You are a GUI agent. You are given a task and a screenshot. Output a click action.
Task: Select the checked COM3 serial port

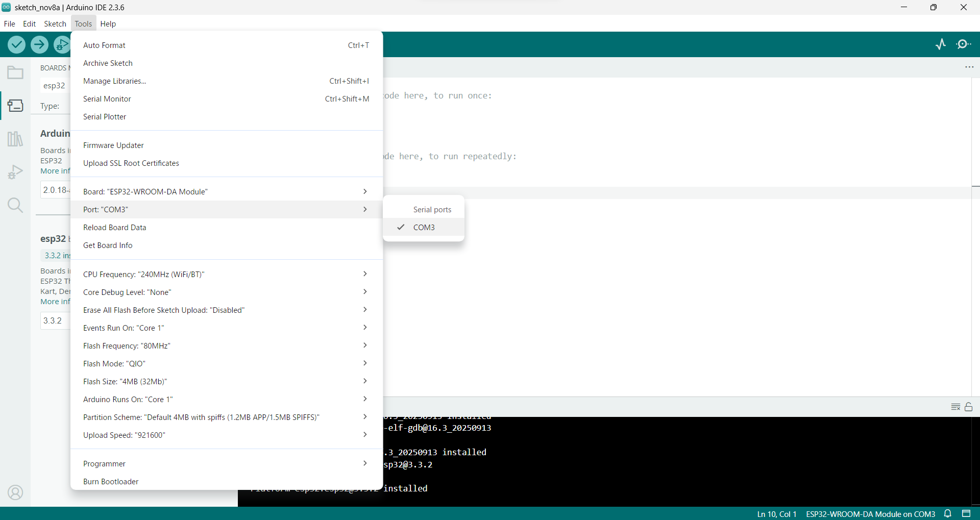[x=424, y=228]
